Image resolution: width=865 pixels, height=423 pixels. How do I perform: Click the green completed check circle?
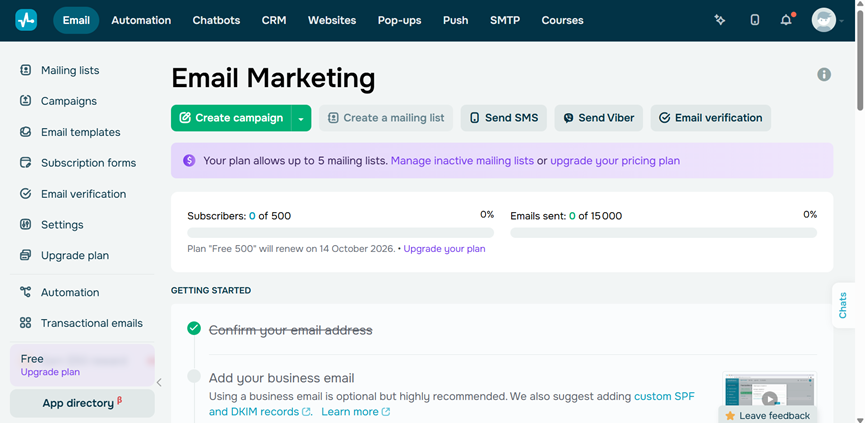click(x=194, y=329)
